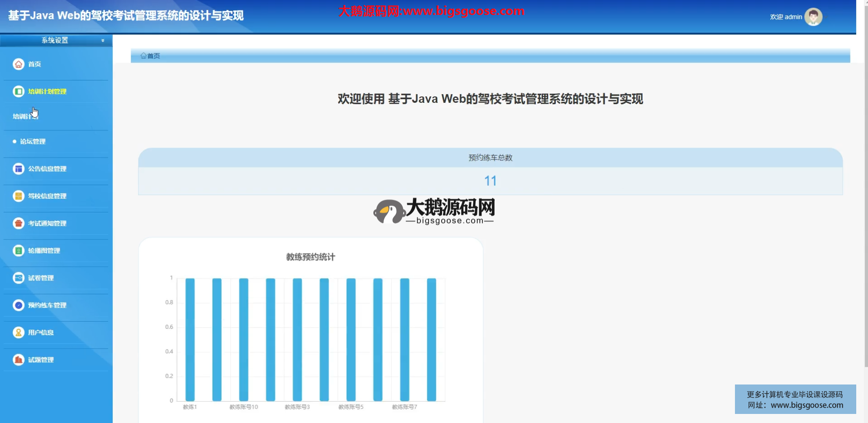Click the 首页 home icon in sidebar
The height and width of the screenshot is (423, 868).
click(x=19, y=64)
